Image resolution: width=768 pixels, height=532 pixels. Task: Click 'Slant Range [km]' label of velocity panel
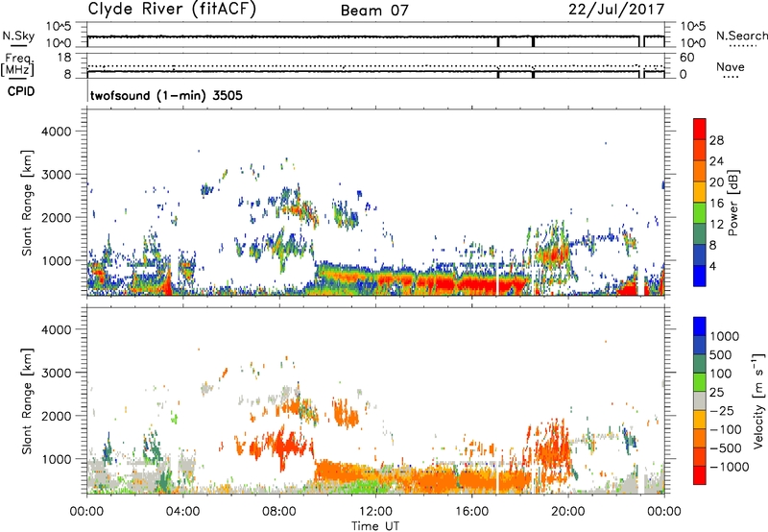[x=27, y=401]
